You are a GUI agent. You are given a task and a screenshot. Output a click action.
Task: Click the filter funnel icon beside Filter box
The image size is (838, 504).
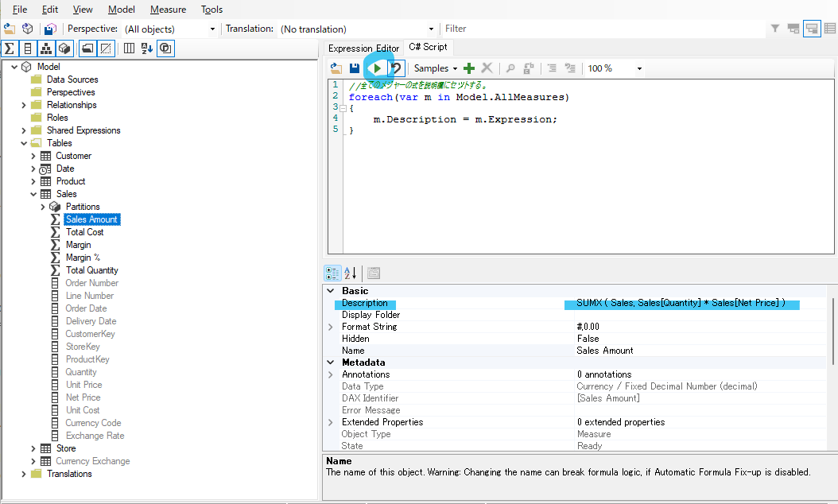tap(775, 29)
